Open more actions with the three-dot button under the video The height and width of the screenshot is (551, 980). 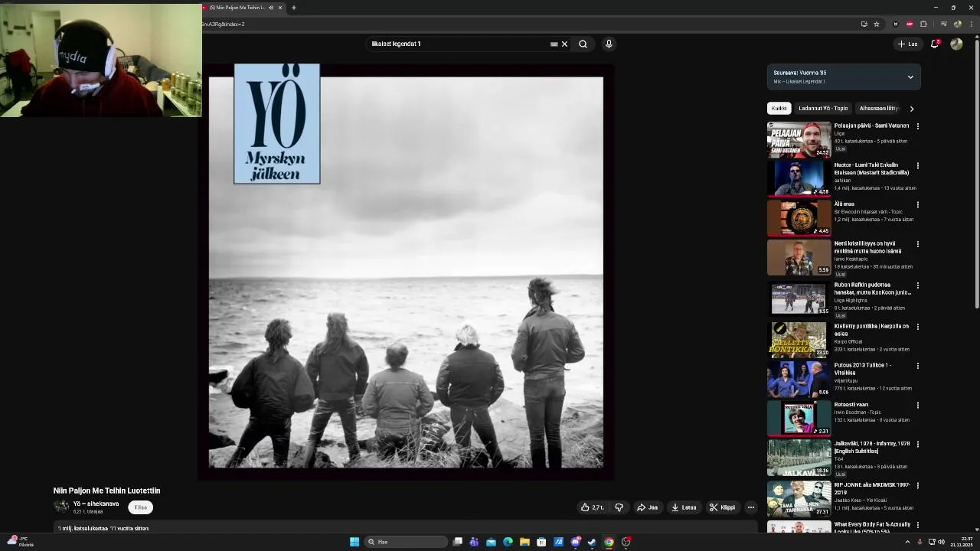(x=751, y=507)
